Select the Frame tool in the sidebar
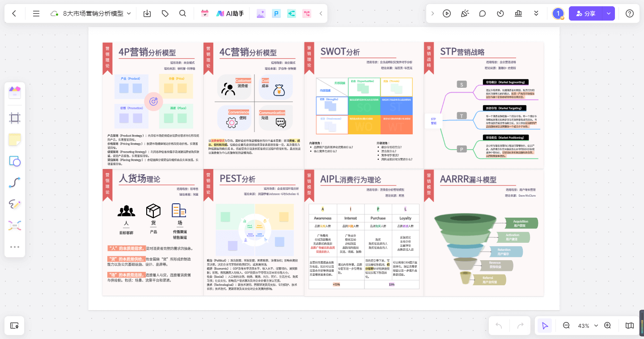The height and width of the screenshot is (339, 644). (15, 117)
